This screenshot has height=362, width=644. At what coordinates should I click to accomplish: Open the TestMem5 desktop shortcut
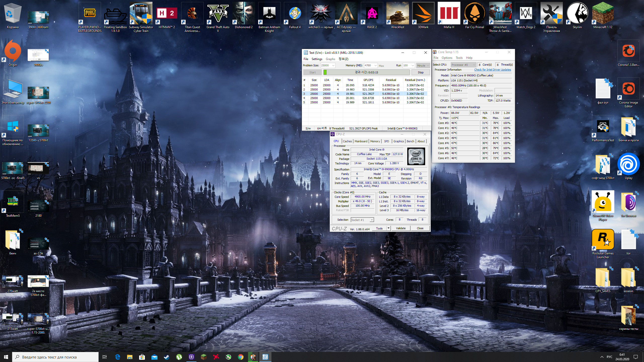pos(13,202)
